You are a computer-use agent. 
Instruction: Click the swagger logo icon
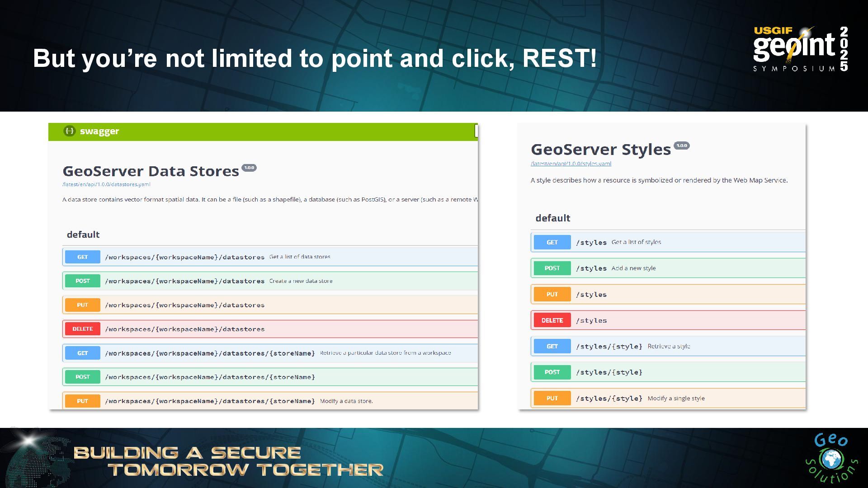pos(69,131)
